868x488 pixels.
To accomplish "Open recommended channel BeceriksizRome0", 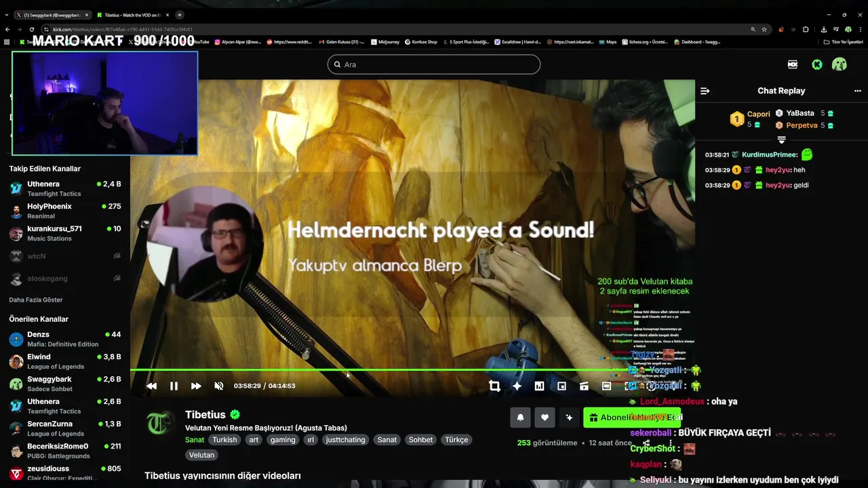I will [x=65, y=451].
